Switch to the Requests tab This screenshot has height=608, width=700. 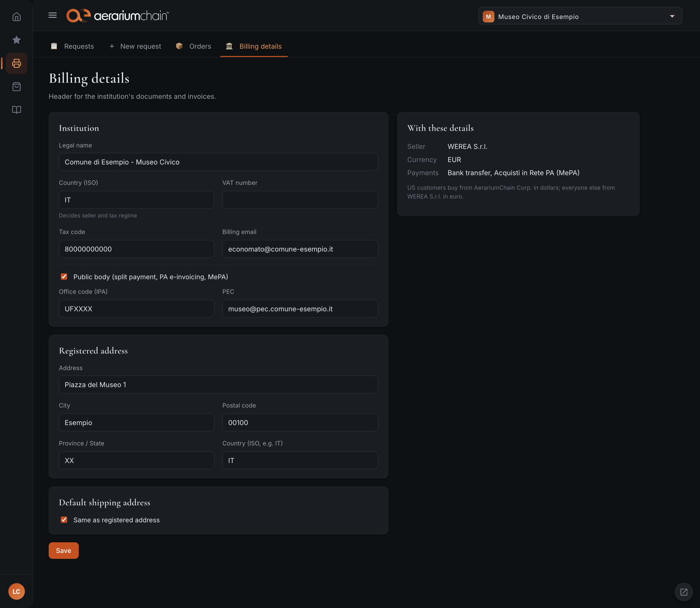pyautogui.click(x=72, y=46)
